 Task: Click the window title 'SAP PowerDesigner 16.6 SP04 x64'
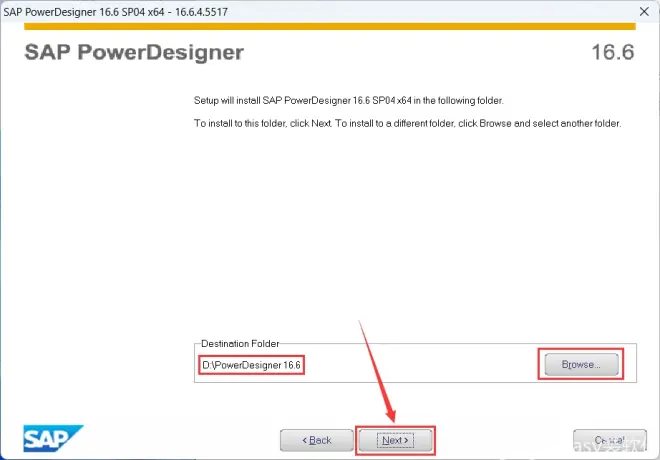click(115, 12)
